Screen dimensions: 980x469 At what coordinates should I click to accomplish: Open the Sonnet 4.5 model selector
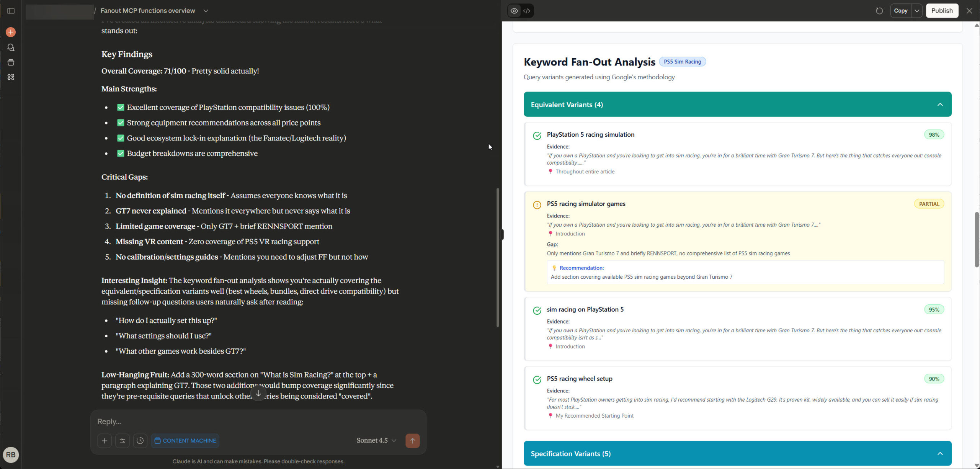(x=376, y=441)
